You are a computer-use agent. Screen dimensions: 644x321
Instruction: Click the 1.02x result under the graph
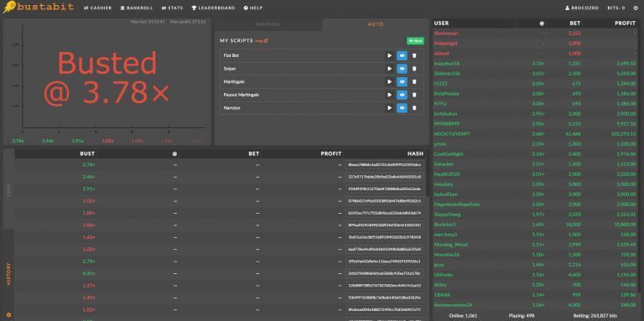point(107,141)
